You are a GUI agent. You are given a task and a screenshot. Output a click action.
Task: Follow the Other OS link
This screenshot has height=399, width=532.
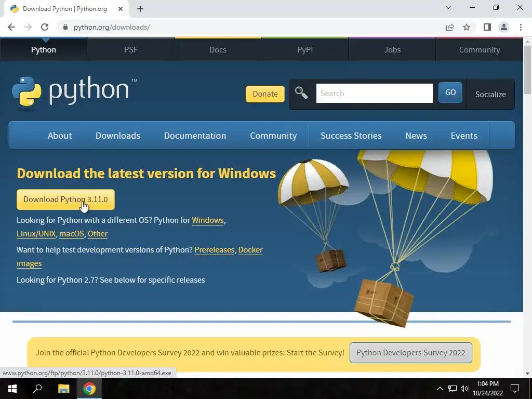(x=98, y=234)
